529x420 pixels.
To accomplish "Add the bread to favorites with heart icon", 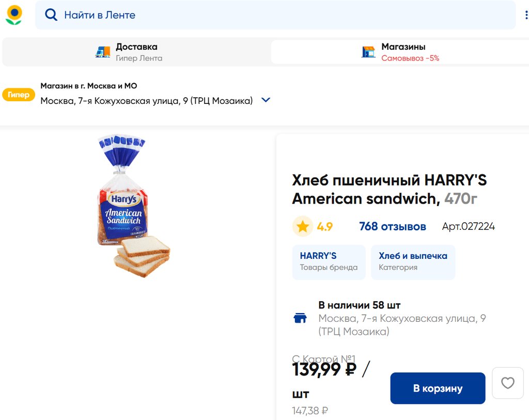I will click(x=508, y=383).
